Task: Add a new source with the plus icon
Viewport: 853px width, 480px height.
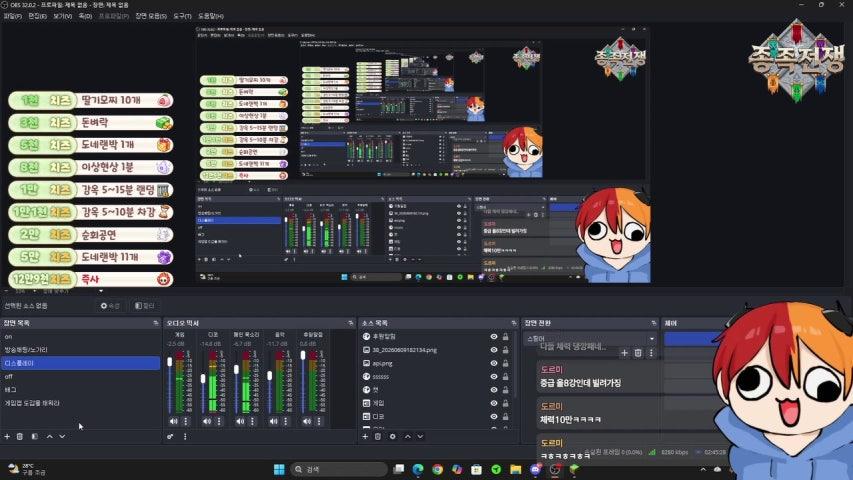Action: click(365, 436)
